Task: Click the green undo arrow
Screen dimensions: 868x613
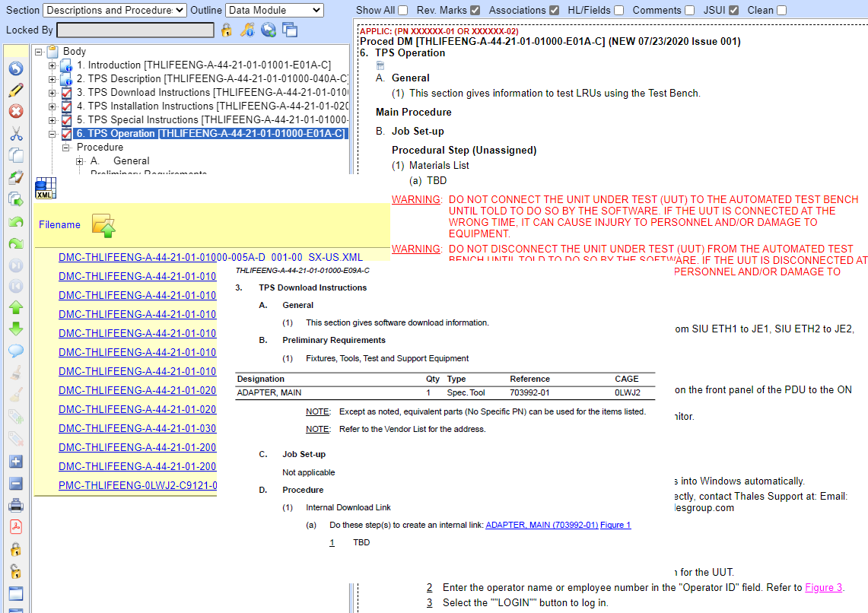Action: (x=16, y=222)
